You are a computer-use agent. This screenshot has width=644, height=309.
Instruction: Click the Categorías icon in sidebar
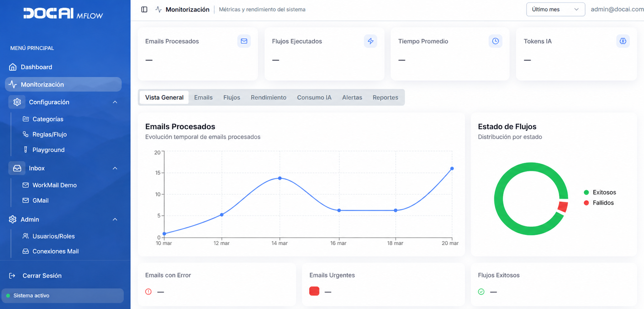point(26,119)
